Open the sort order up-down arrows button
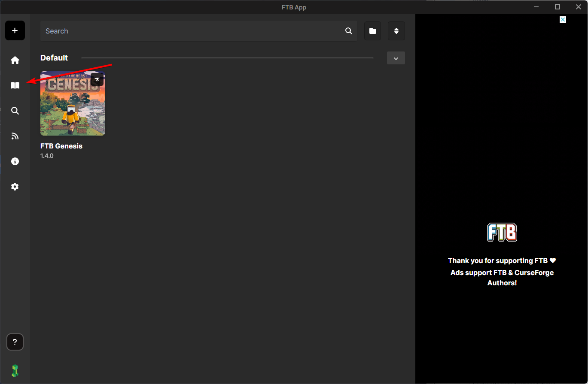 (x=396, y=31)
